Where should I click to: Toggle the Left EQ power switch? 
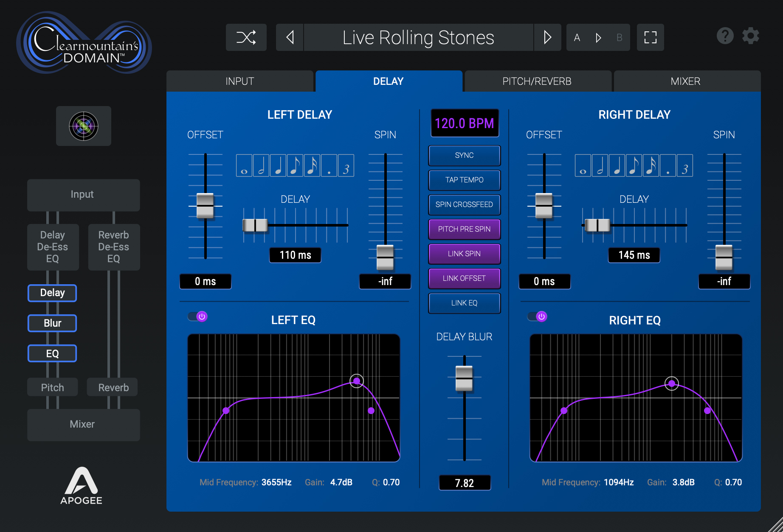point(197,316)
